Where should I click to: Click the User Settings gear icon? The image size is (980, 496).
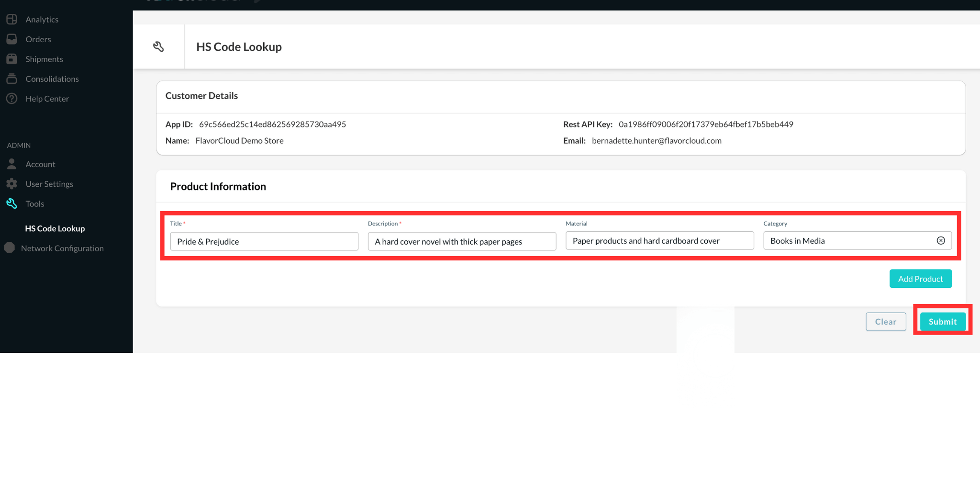[12, 184]
